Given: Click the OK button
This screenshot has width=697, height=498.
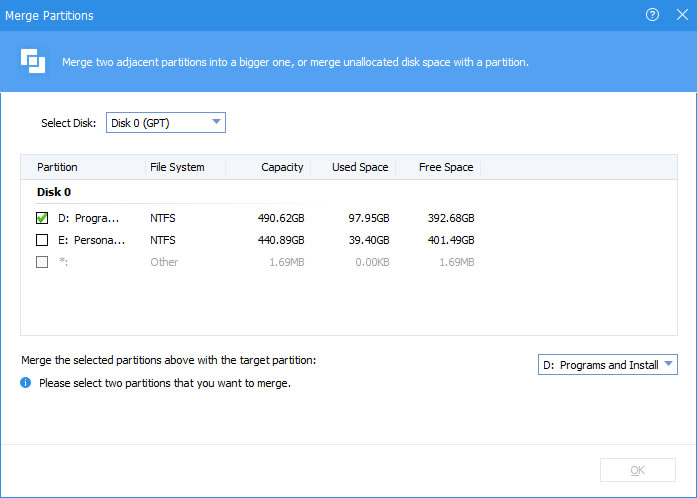Looking at the screenshot, I should (638, 470).
